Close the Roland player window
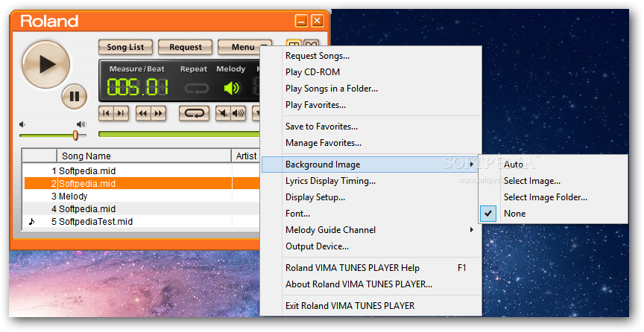644x332 pixels. [317, 21]
